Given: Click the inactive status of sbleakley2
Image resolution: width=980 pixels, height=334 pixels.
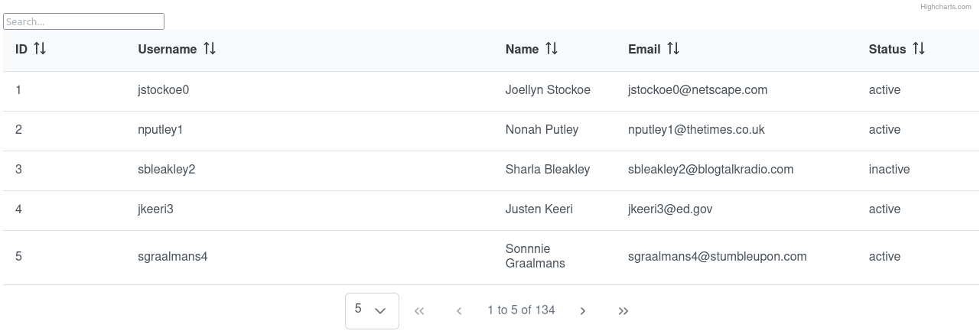Looking at the screenshot, I should [889, 170].
